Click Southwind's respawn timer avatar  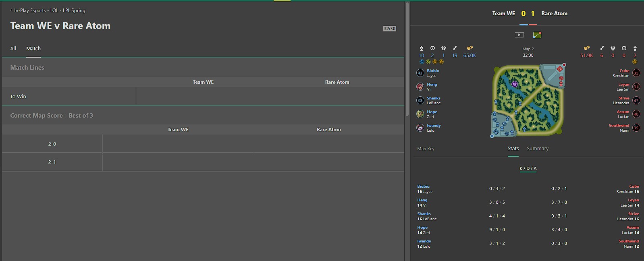pyautogui.click(x=636, y=128)
